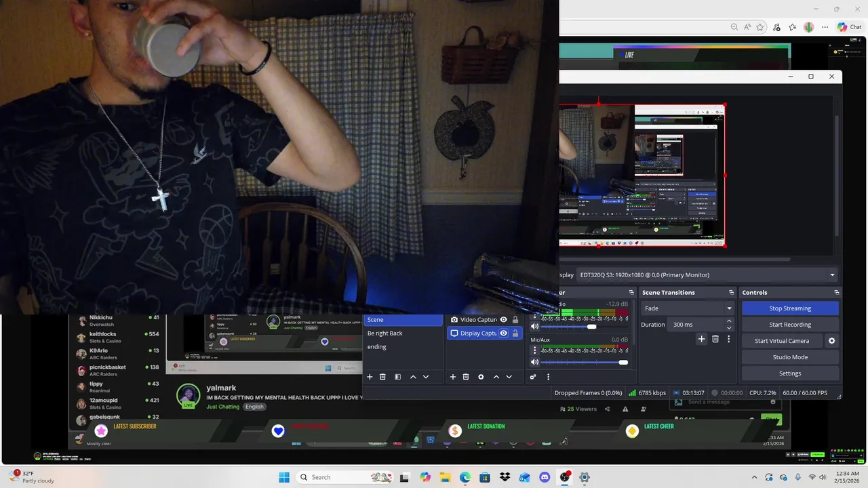The width and height of the screenshot is (868, 488).
Task: Unlock the Video Capture source lock
Action: [515, 320]
